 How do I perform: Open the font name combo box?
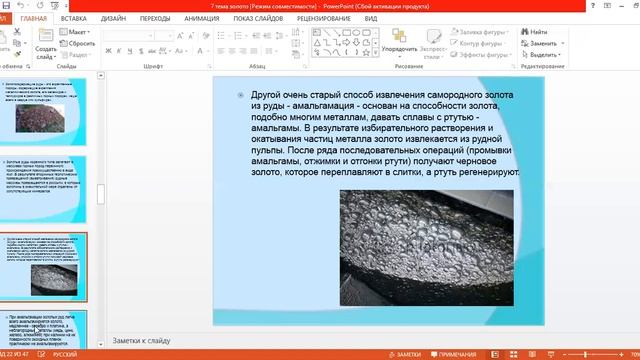click(x=129, y=36)
